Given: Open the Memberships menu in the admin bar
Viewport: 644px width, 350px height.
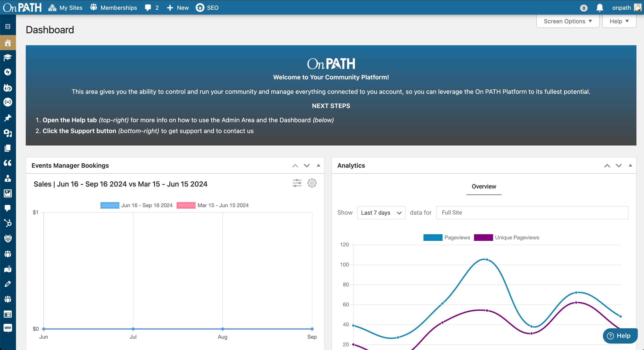Looking at the screenshot, I should 113,8.
